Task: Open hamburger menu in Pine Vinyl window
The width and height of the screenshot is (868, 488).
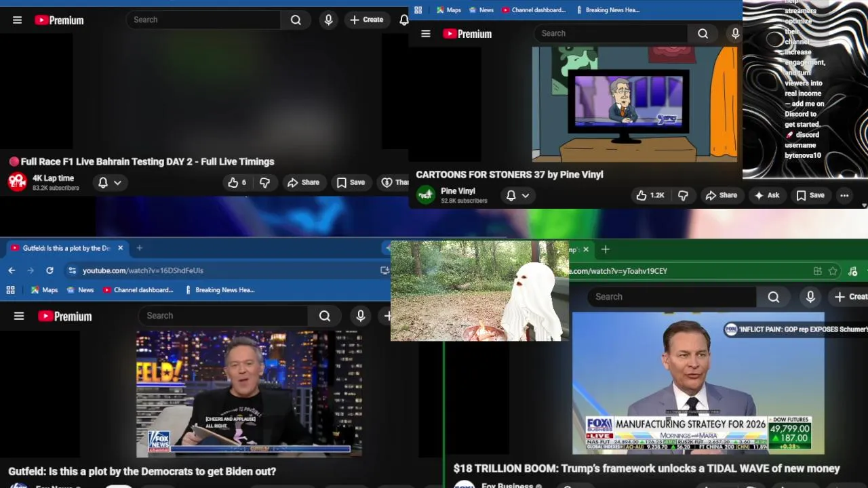Action: [x=426, y=34]
